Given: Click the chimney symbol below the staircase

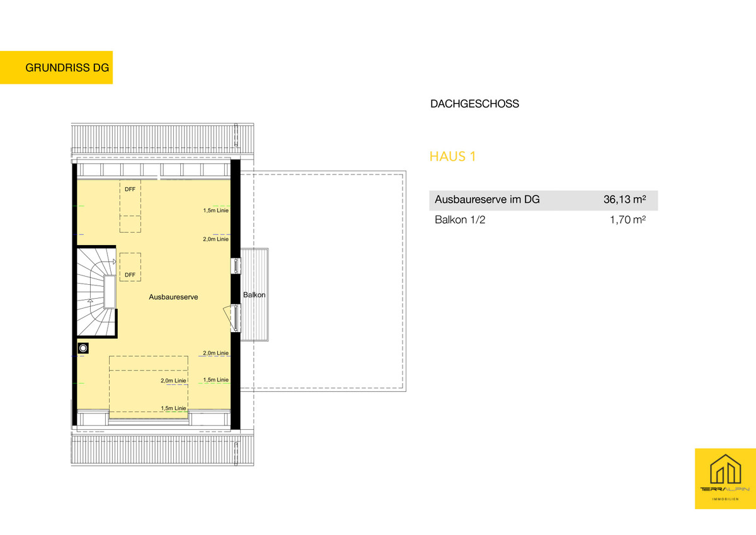Looking at the screenshot, I should click(x=83, y=347).
